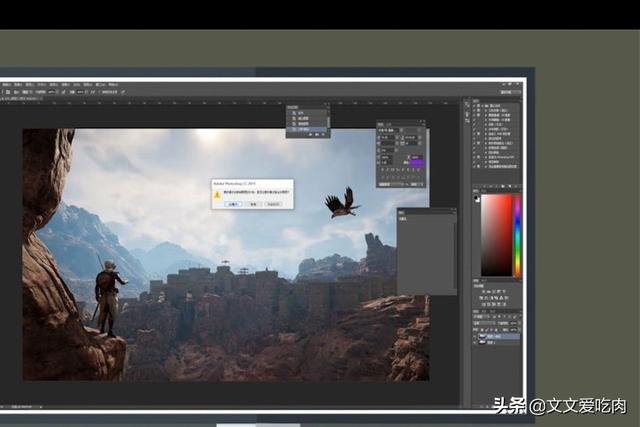Add a Photo Filter adjustment layer
Screen dimensions: 640x427
[x=496, y=298]
